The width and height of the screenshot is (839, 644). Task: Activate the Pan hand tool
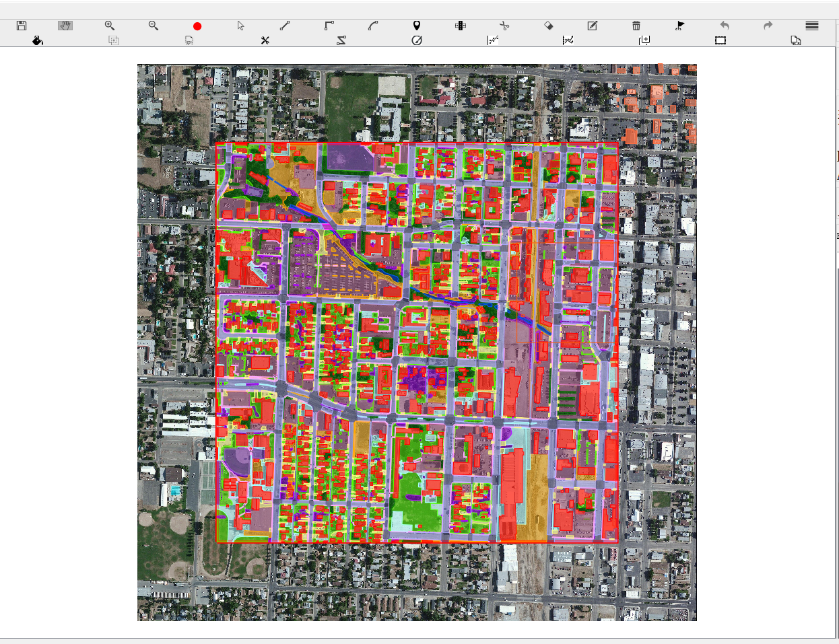(65, 26)
